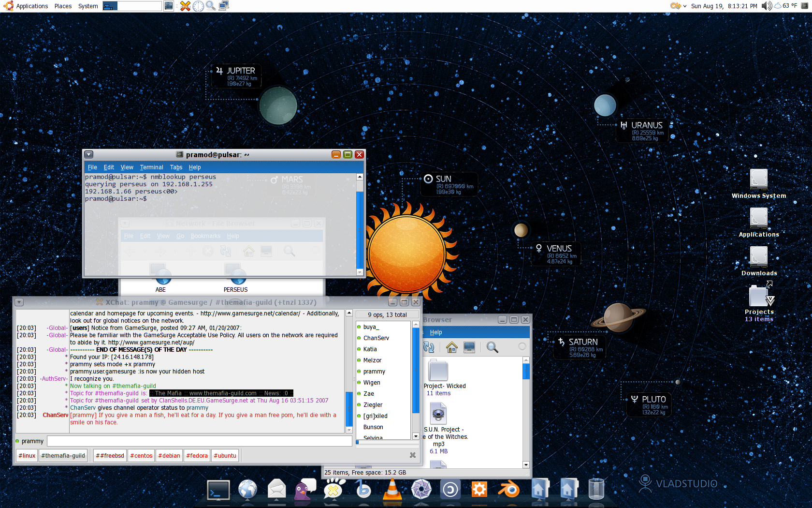
Task: Click the Reload icon in file browser
Action: pyautogui.click(x=429, y=347)
